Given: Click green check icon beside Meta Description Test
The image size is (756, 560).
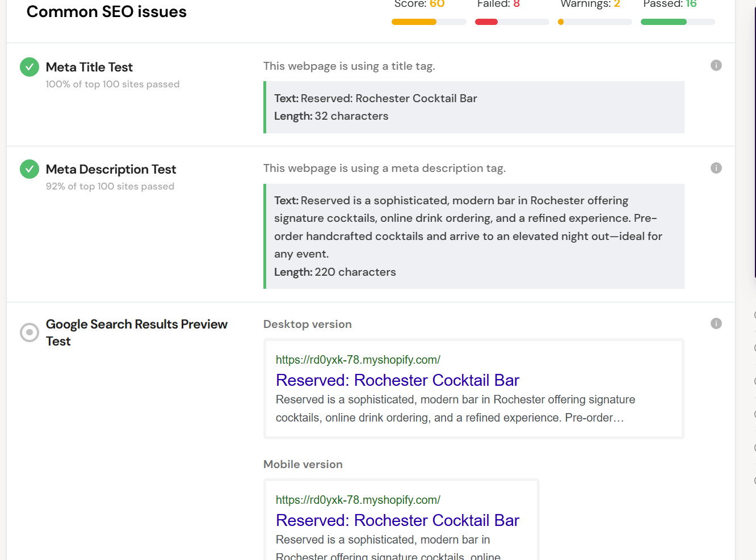Looking at the screenshot, I should 30,169.
